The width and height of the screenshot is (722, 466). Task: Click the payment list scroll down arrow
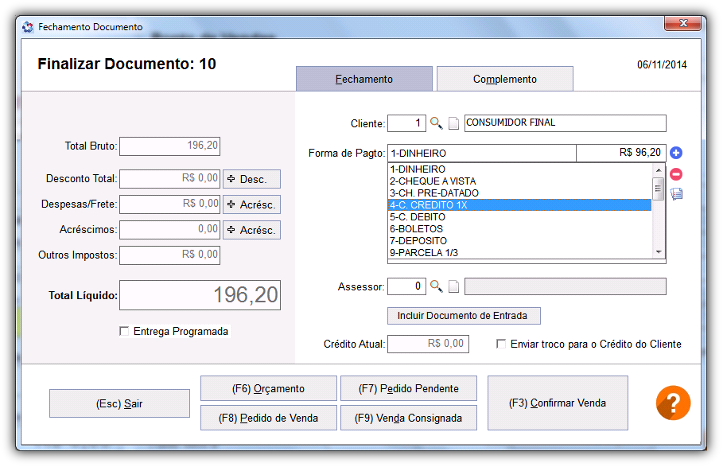(658, 252)
